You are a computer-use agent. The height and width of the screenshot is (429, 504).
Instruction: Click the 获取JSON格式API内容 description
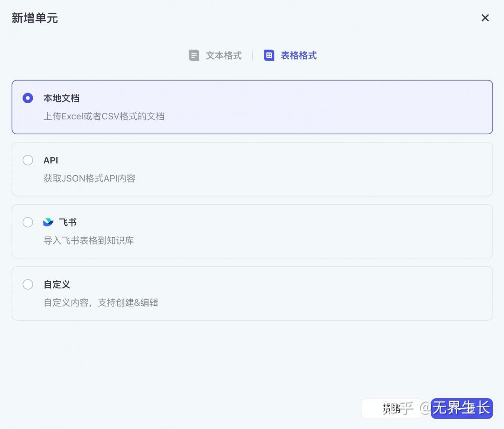89,178
